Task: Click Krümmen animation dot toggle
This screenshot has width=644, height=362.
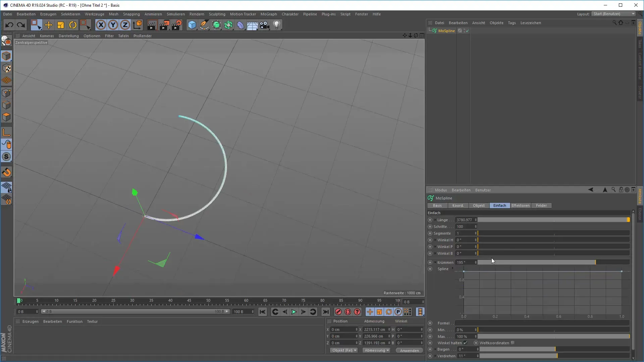Action: (x=430, y=262)
